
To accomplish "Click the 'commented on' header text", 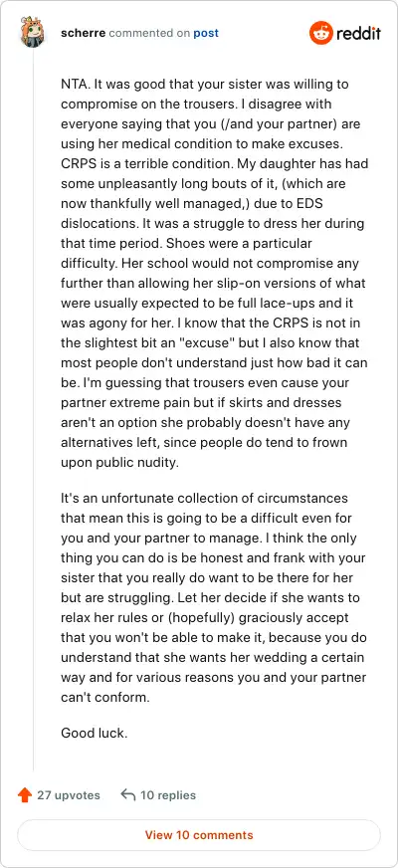I will click(x=149, y=33).
